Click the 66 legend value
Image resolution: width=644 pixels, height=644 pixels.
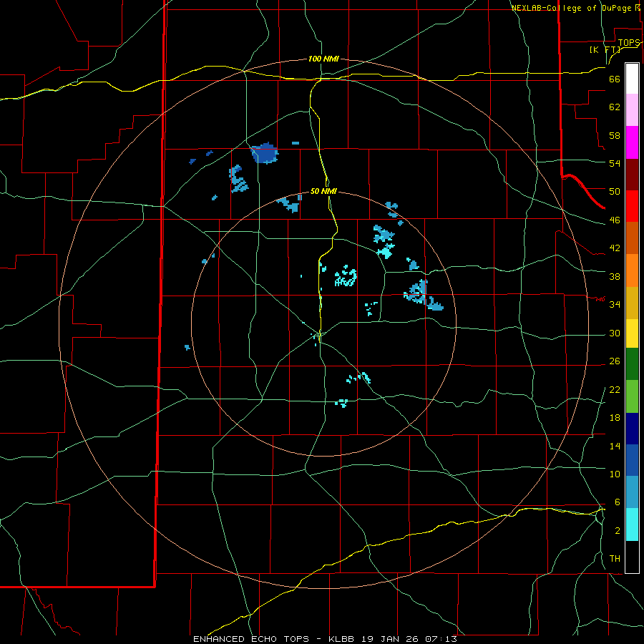(x=615, y=79)
